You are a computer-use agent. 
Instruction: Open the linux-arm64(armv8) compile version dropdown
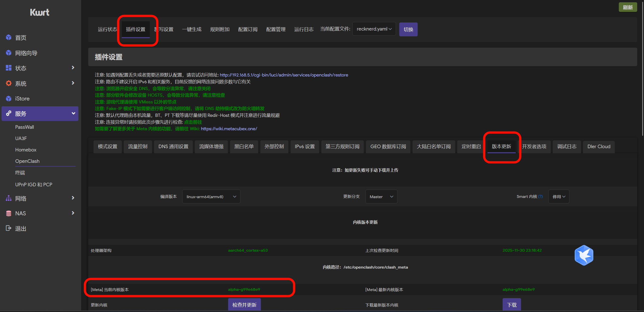point(211,197)
